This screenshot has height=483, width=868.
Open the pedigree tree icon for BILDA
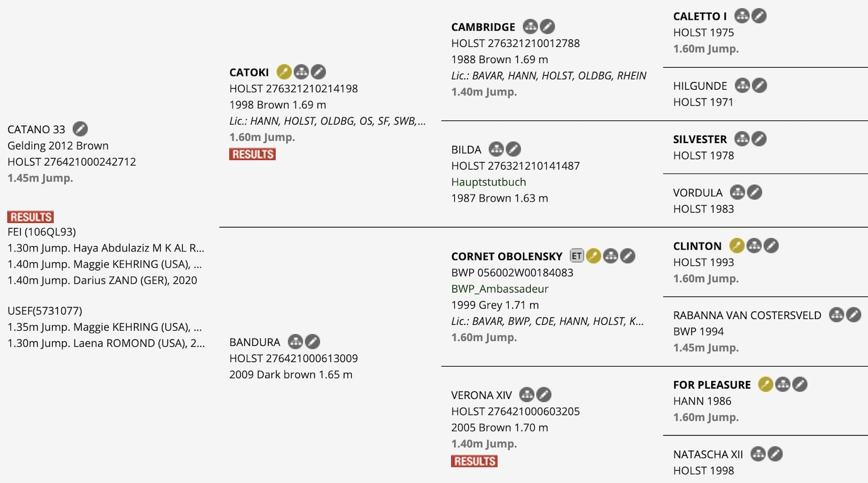pyautogui.click(x=496, y=149)
